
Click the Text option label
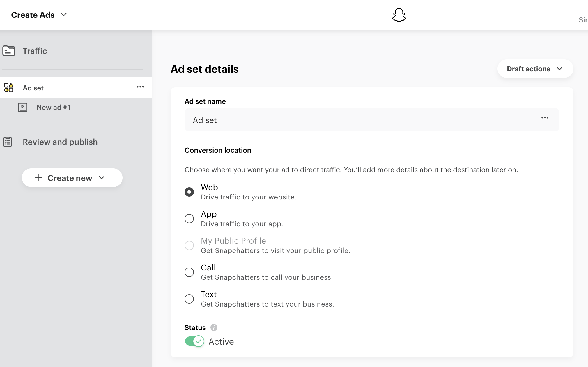coord(209,294)
